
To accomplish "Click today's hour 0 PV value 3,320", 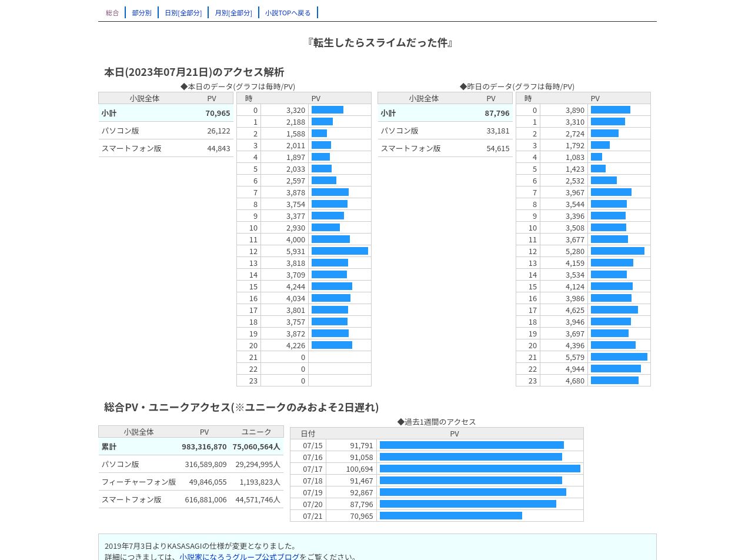I will pos(296,110).
